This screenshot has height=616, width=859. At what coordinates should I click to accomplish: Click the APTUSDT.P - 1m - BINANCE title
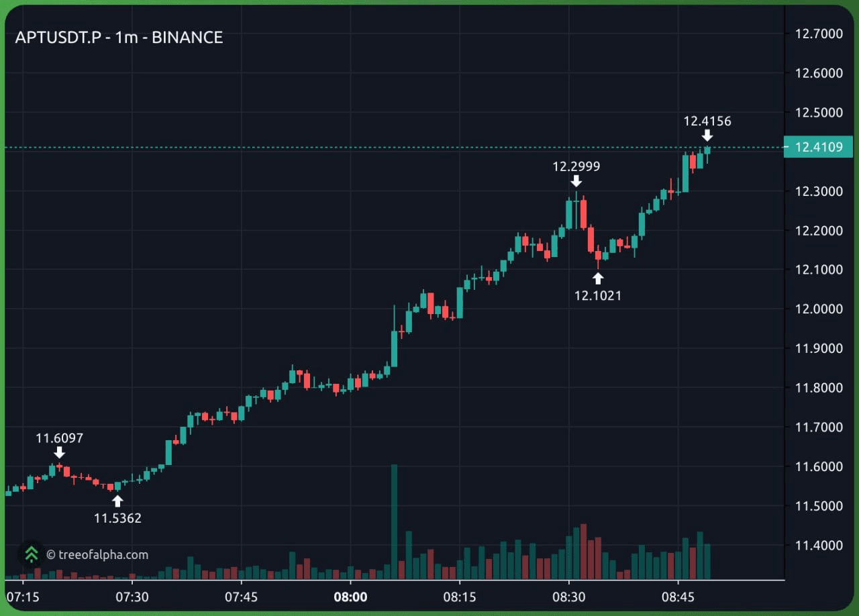coord(119,38)
